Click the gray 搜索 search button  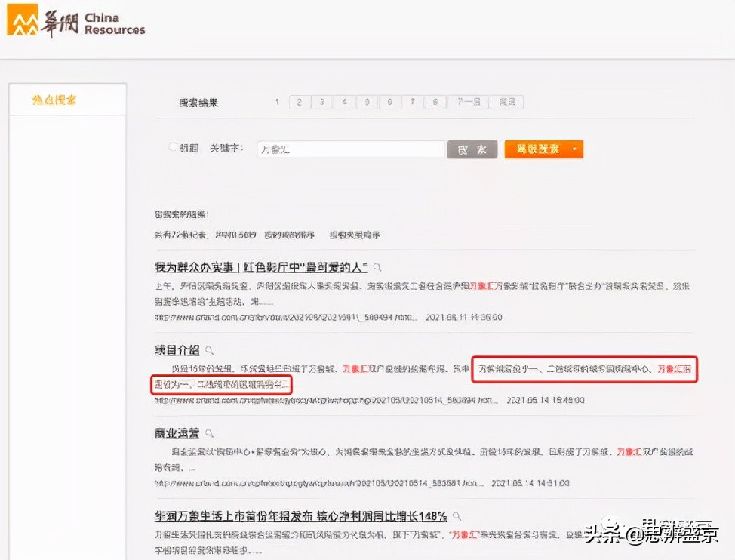472,149
